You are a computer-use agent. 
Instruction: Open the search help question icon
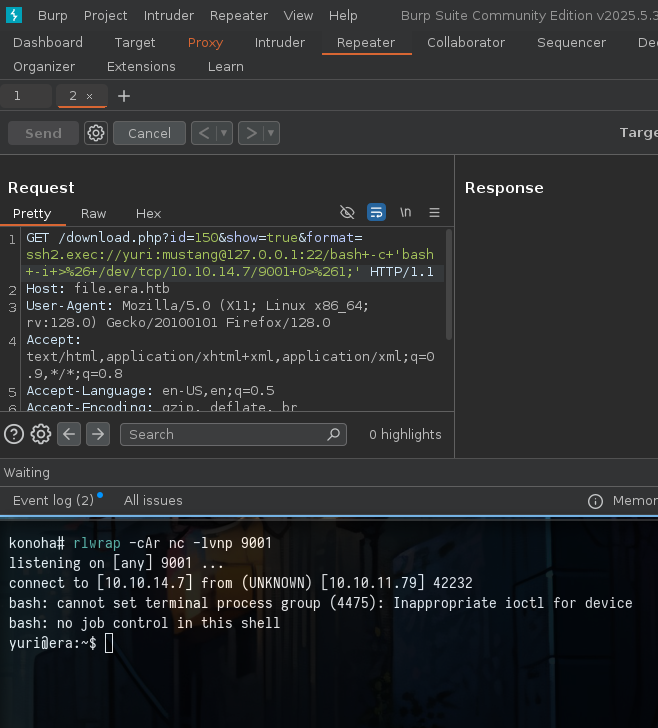point(14,435)
